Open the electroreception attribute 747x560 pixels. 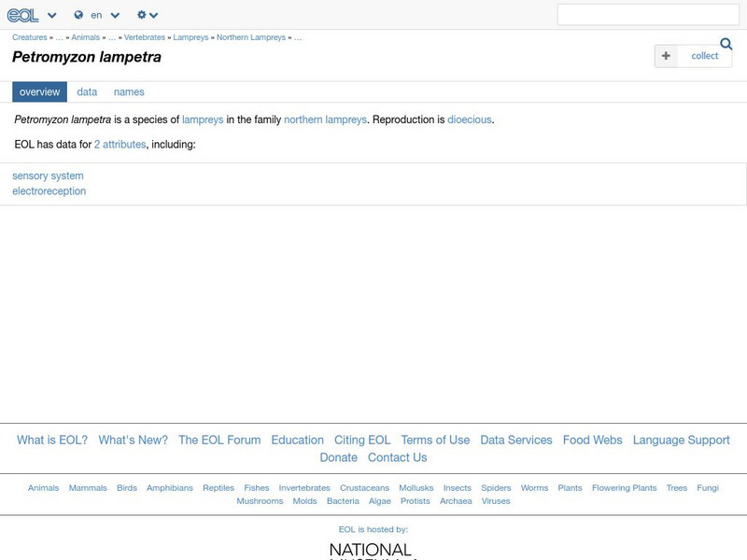click(49, 191)
